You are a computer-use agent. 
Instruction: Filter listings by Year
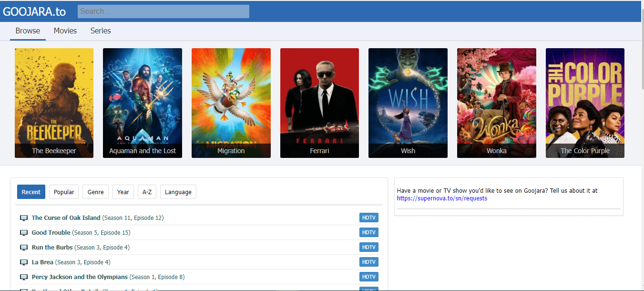(x=123, y=192)
